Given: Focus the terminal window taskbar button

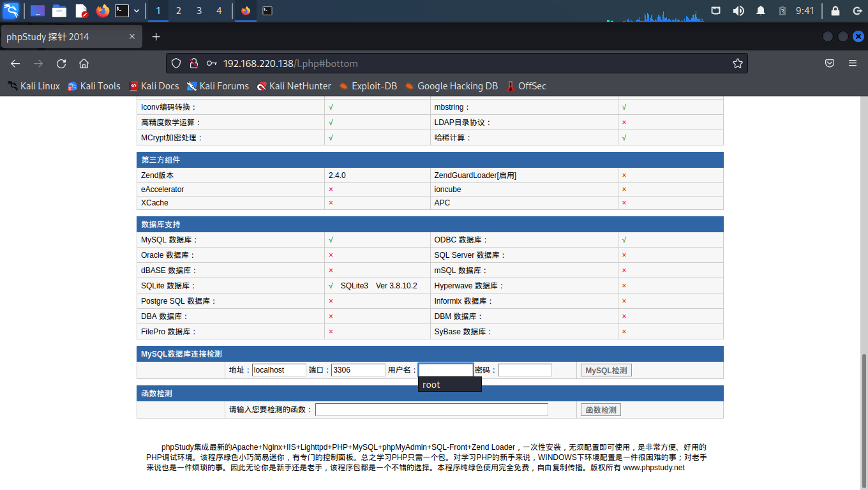Looking at the screenshot, I should pos(268,10).
